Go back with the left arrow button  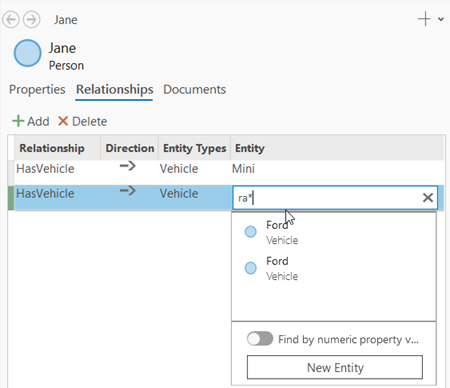(11, 20)
